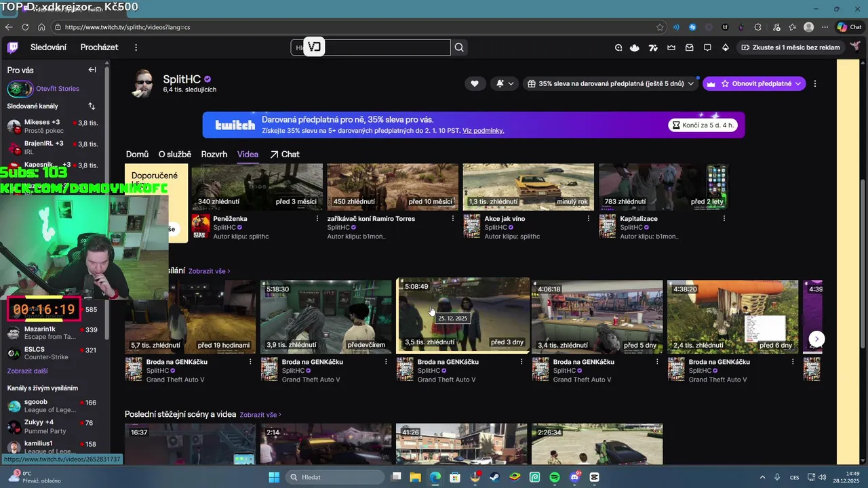Bookmark the page with the star icon
The width and height of the screenshot is (868, 488).
pyautogui.click(x=660, y=27)
